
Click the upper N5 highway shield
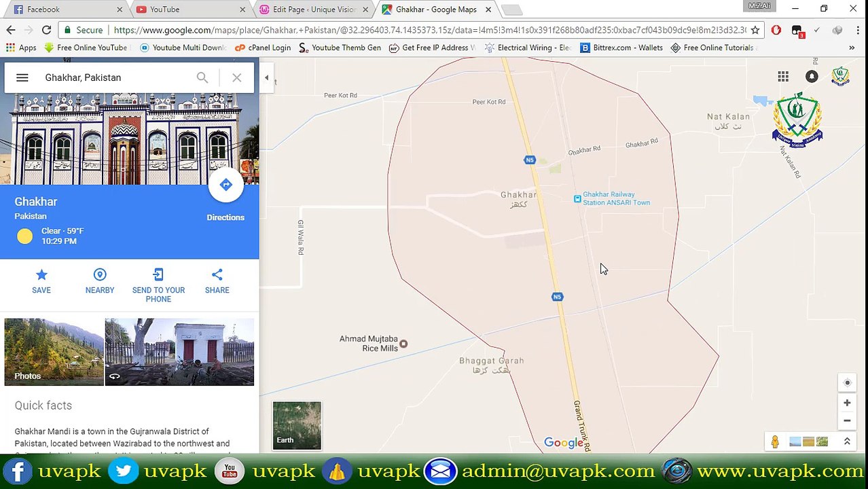530,160
